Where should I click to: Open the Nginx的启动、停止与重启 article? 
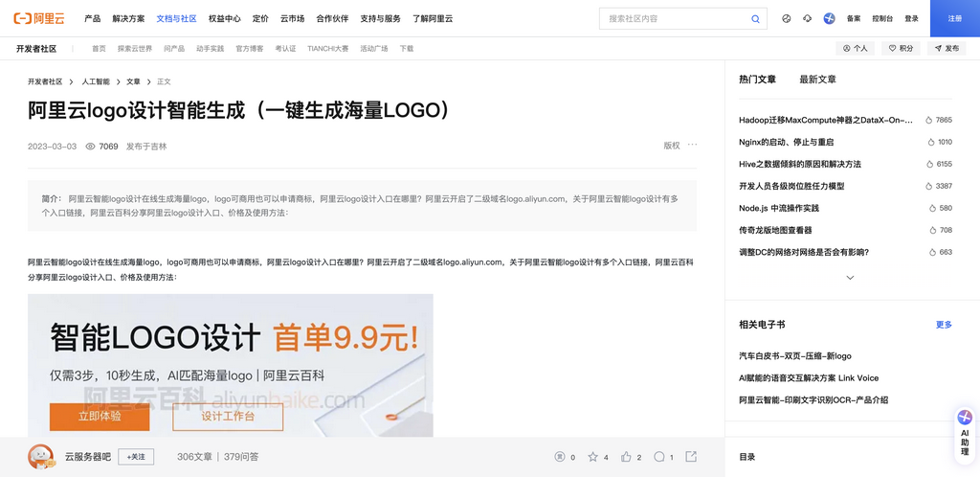(787, 142)
